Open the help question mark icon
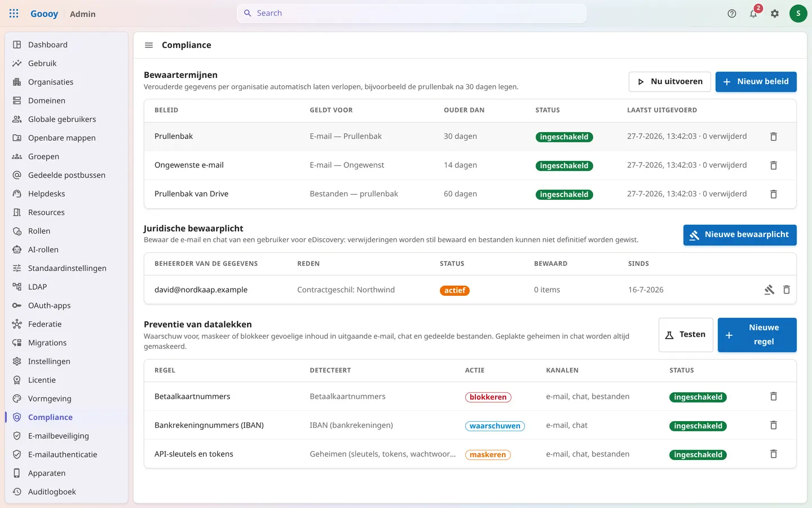This screenshot has width=812, height=508. point(732,14)
